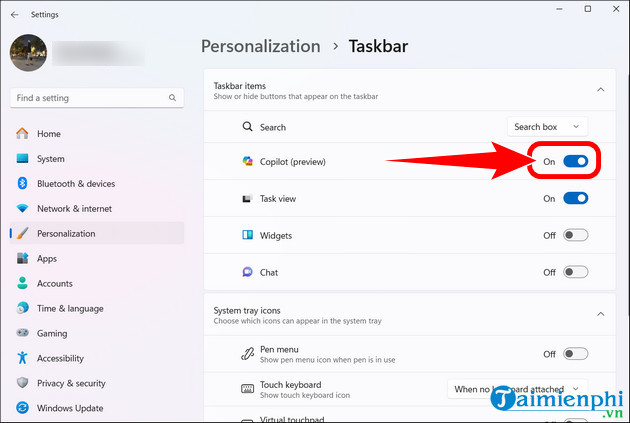The height and width of the screenshot is (423, 630).
Task: Open Windows Update page
Action: point(69,408)
